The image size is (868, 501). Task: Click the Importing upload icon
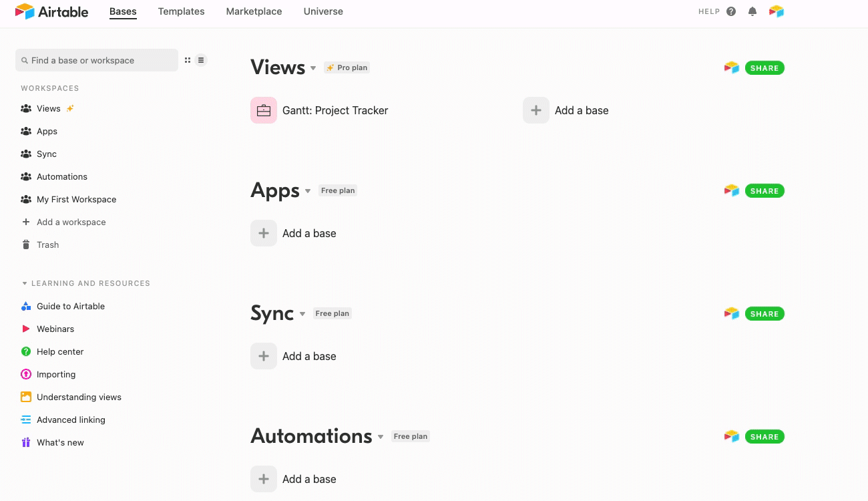click(26, 374)
